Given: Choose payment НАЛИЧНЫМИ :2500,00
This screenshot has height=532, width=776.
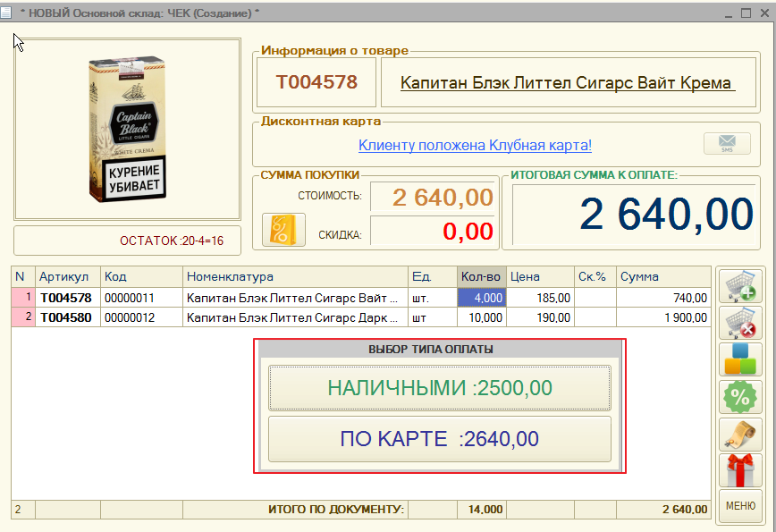Looking at the screenshot, I should (x=440, y=388).
